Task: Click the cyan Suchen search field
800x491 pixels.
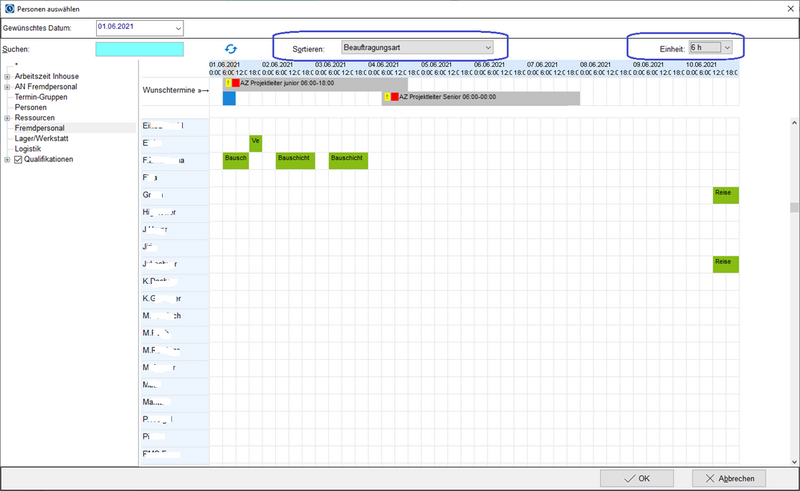Action: point(139,48)
